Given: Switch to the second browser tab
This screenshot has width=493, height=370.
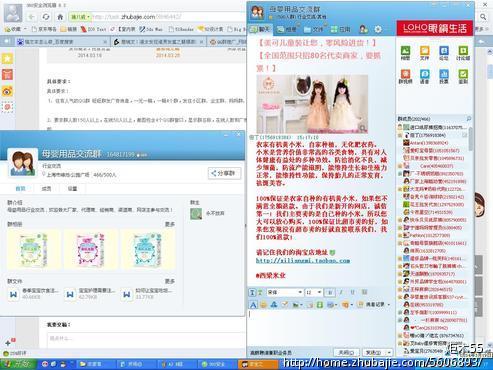Looking at the screenshot, I should point(157,42).
